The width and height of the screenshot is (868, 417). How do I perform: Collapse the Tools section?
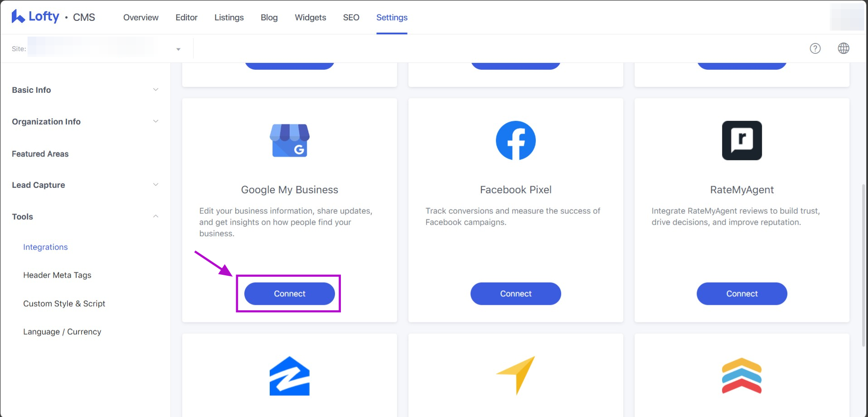point(155,216)
